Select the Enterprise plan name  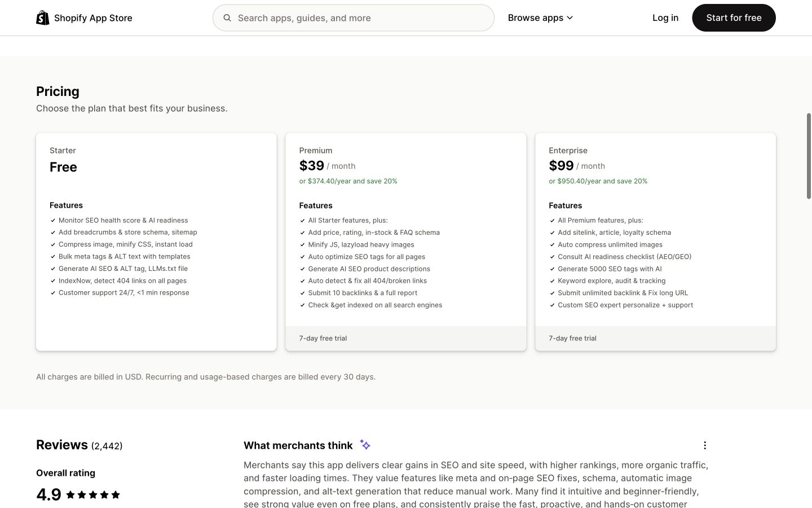coord(568,151)
